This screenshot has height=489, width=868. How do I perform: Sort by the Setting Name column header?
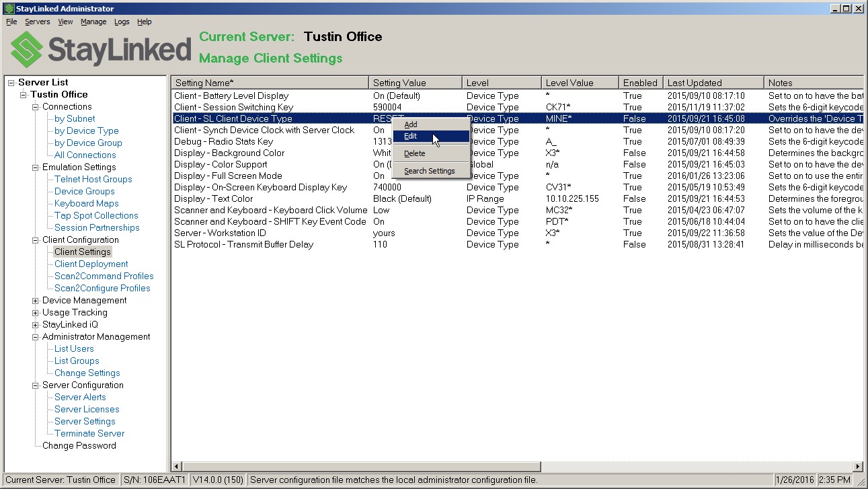coord(270,83)
